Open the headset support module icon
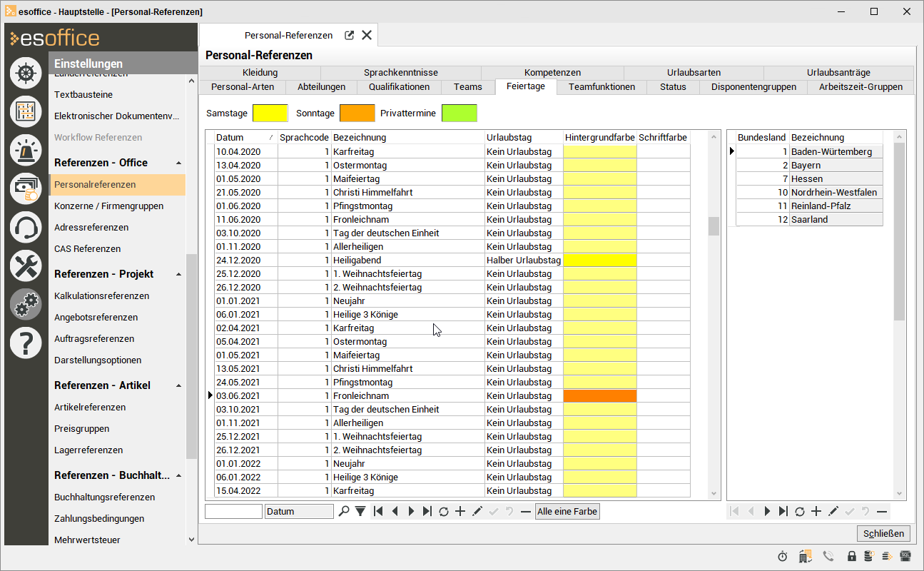Viewport: 924px width, 571px height. click(26, 227)
